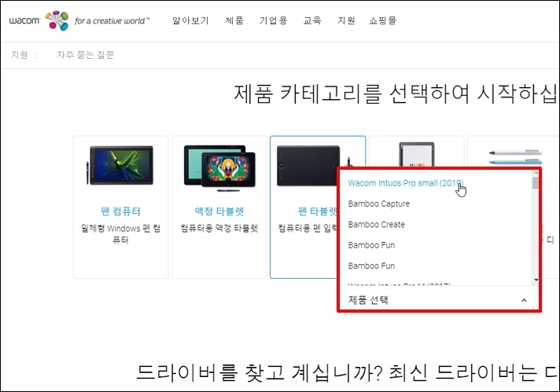Open the 교육 menu
Viewport: 560px width, 392px height.
click(x=312, y=20)
